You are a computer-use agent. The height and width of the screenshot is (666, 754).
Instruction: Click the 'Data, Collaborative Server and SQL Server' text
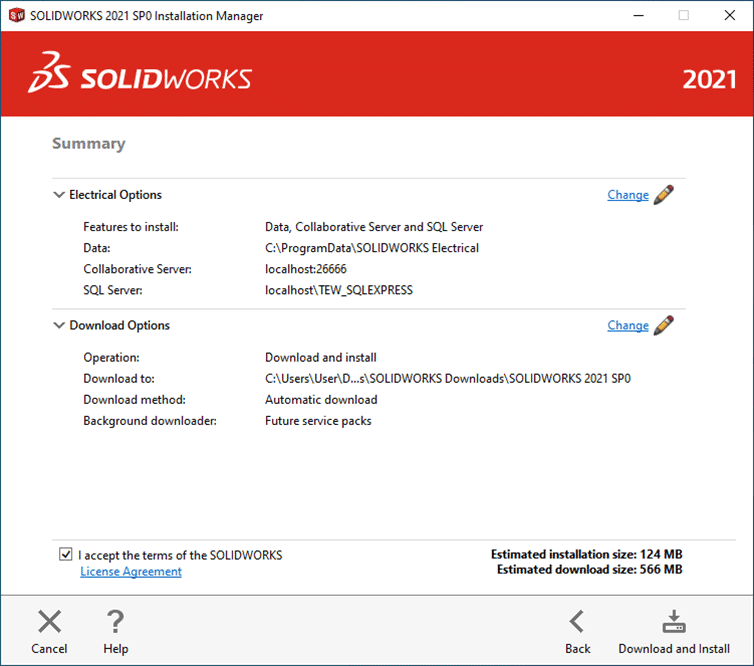pyautogui.click(x=374, y=227)
